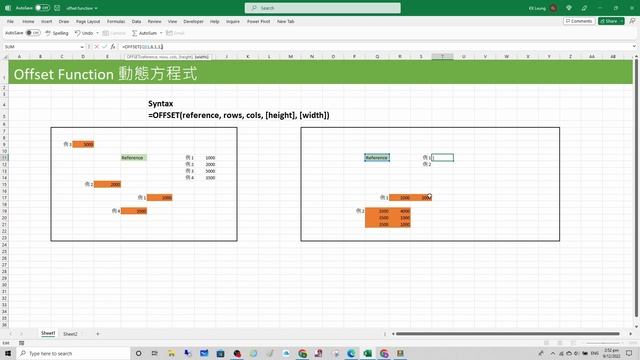Image resolution: width=640 pixels, height=360 pixels.
Task: Click the active editing cell T11
Action: tap(442, 158)
